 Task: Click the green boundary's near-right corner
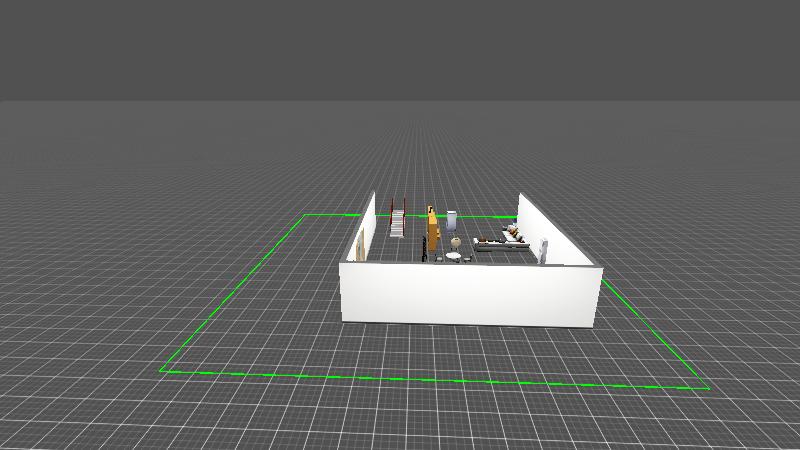point(708,388)
